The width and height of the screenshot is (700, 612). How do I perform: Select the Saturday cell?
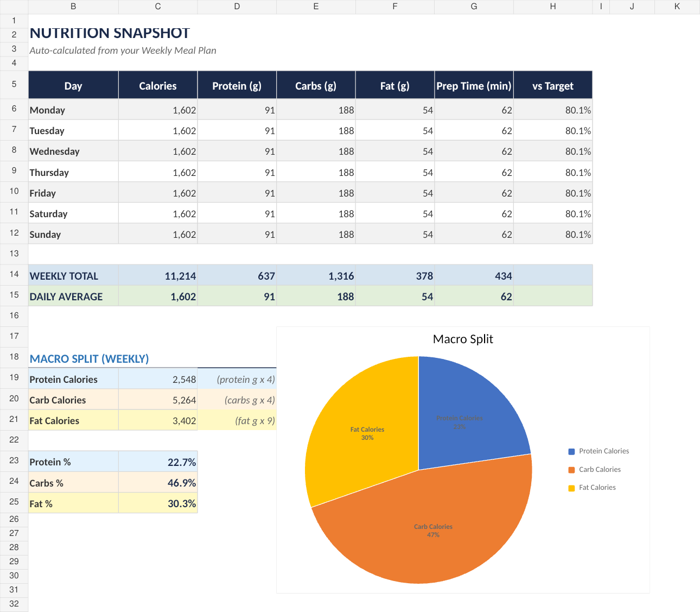[x=73, y=213]
